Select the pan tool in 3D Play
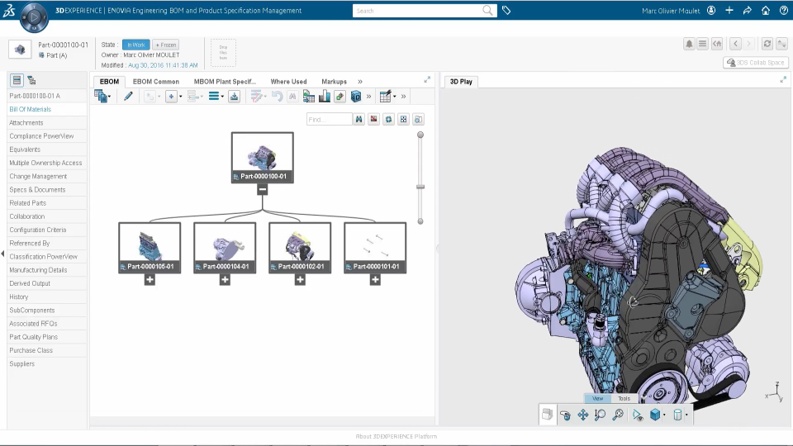Viewport: 793px width, 446px height. 583,415
